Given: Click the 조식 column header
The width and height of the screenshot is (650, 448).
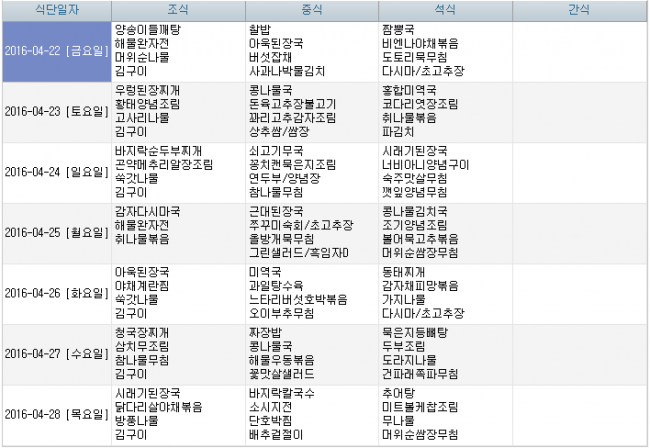Looking at the screenshot, I should point(178,10).
